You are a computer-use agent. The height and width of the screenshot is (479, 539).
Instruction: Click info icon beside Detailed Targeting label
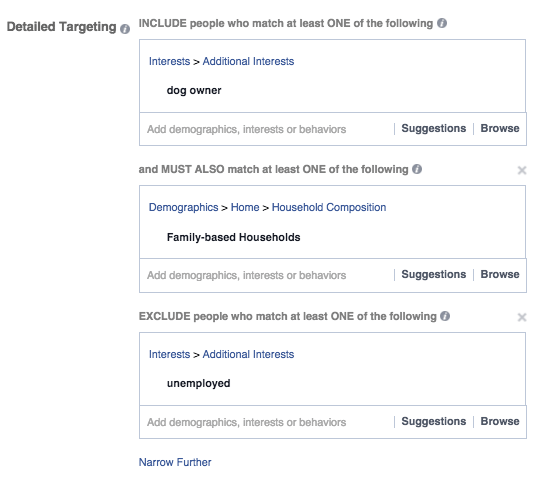coord(125,29)
